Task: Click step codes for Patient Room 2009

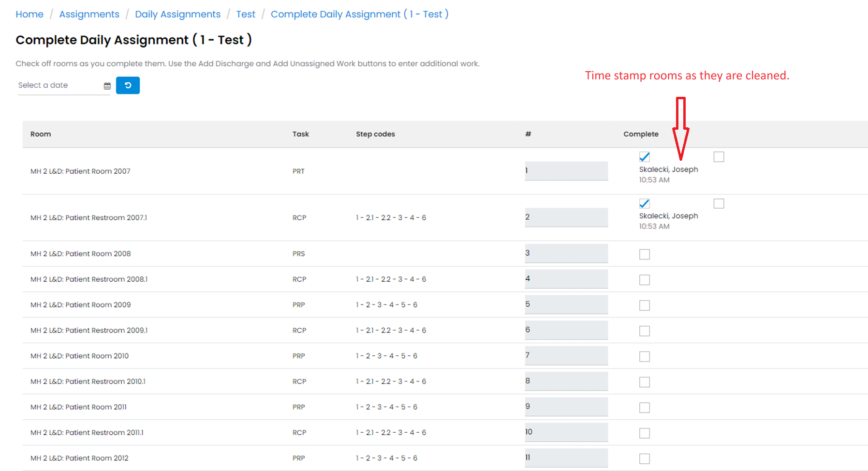Action: (386, 305)
